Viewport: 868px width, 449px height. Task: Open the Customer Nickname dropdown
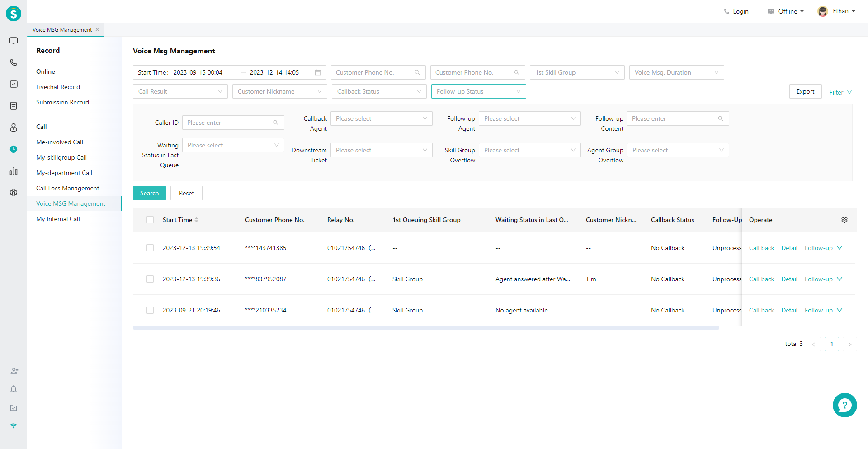tap(280, 91)
